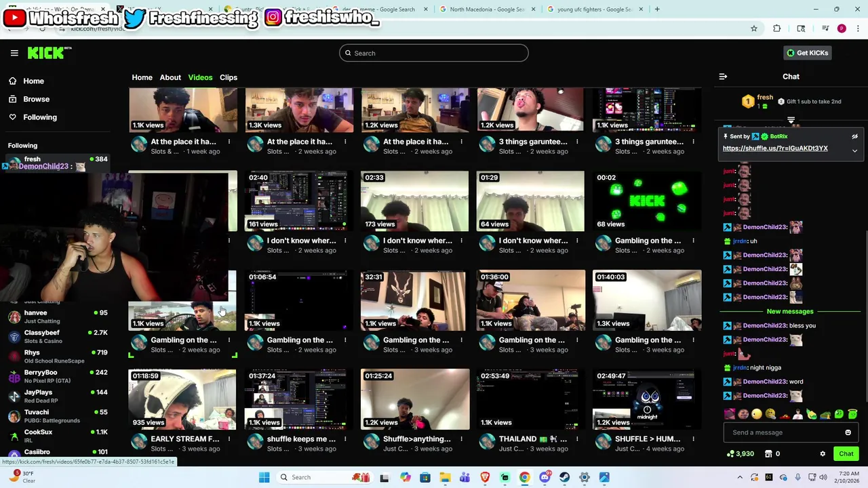Viewport: 868px width, 488px height.
Task: Open options for EARLY STREAM video
Action: (229, 439)
